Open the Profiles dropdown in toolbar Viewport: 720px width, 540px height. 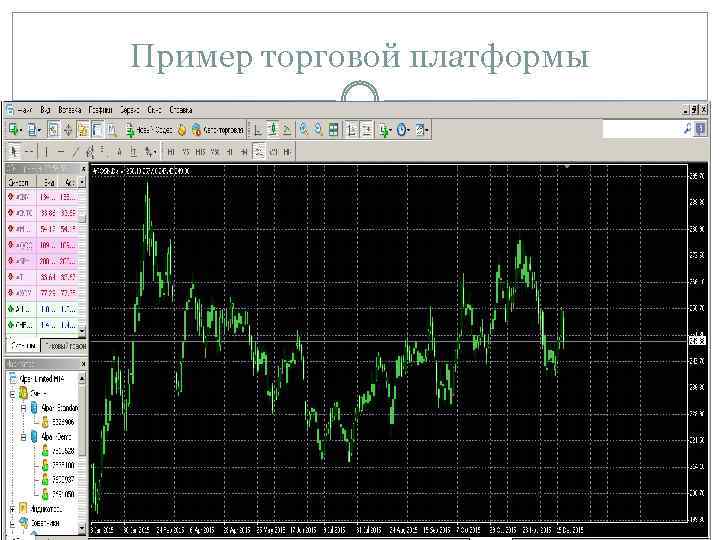(x=34, y=130)
